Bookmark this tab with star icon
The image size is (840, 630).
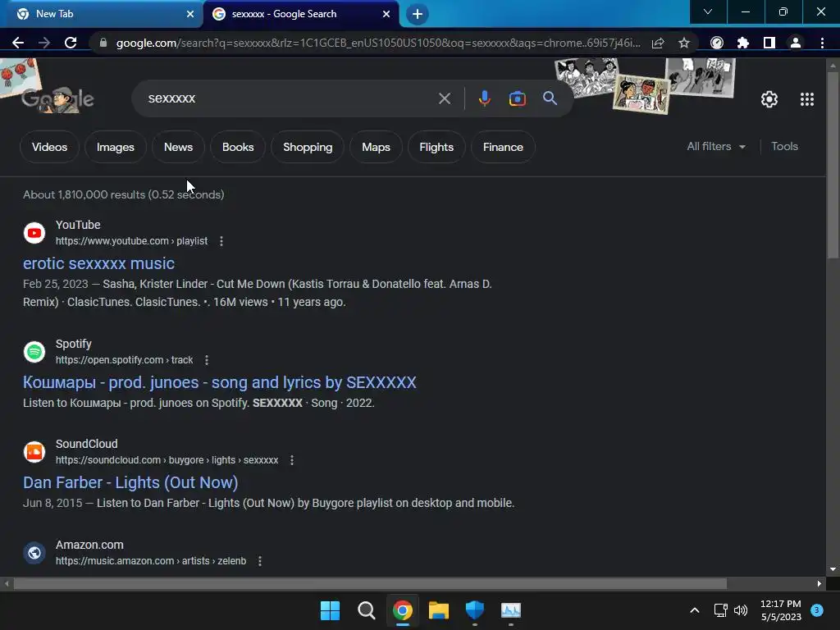coord(683,43)
